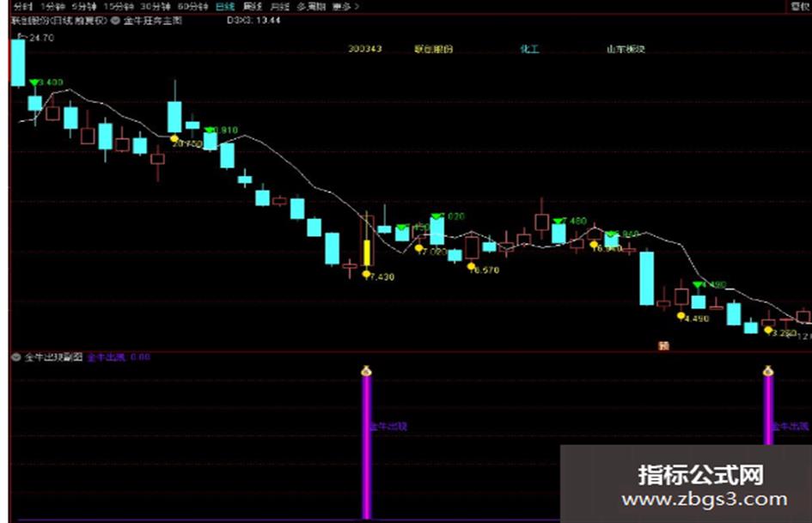Select the highlighted 日线 daily tab
Image resolution: width=812 pixels, height=523 pixels.
click(225, 7)
